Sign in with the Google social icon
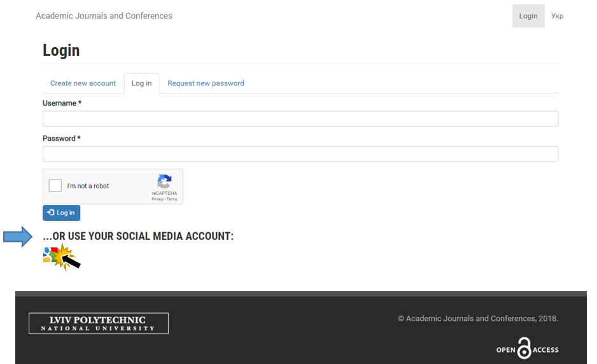The width and height of the screenshot is (597, 364). 50,255
